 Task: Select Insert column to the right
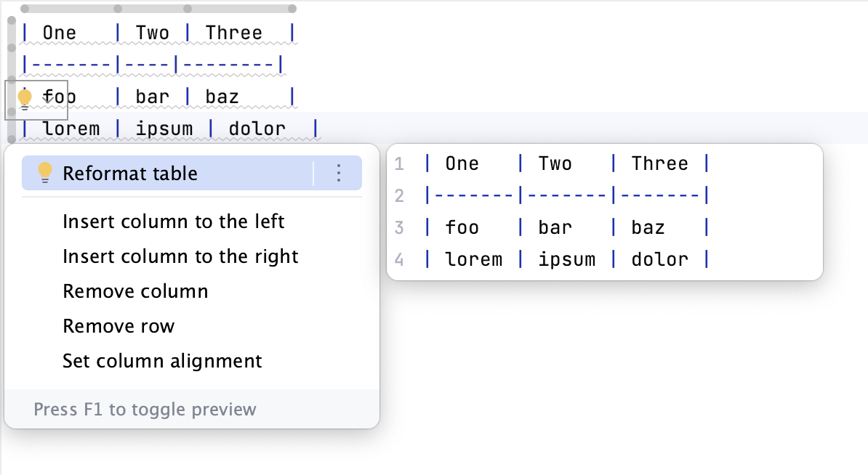(x=179, y=256)
